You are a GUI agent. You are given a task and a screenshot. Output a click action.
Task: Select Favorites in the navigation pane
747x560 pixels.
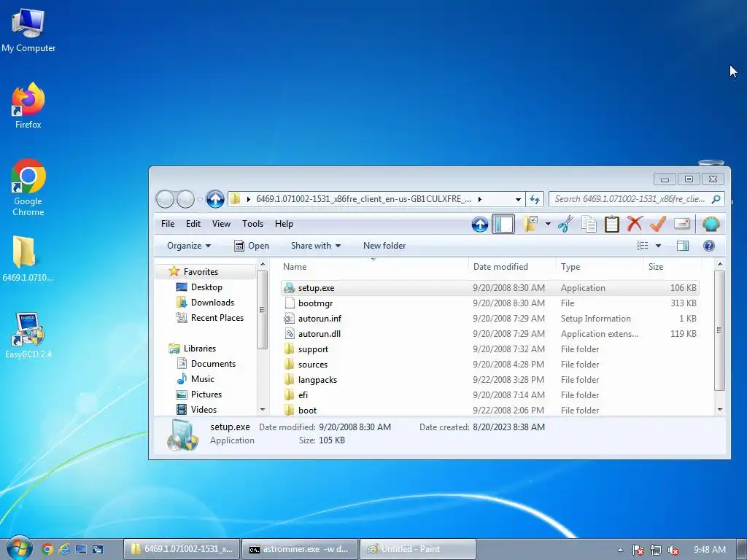(201, 272)
